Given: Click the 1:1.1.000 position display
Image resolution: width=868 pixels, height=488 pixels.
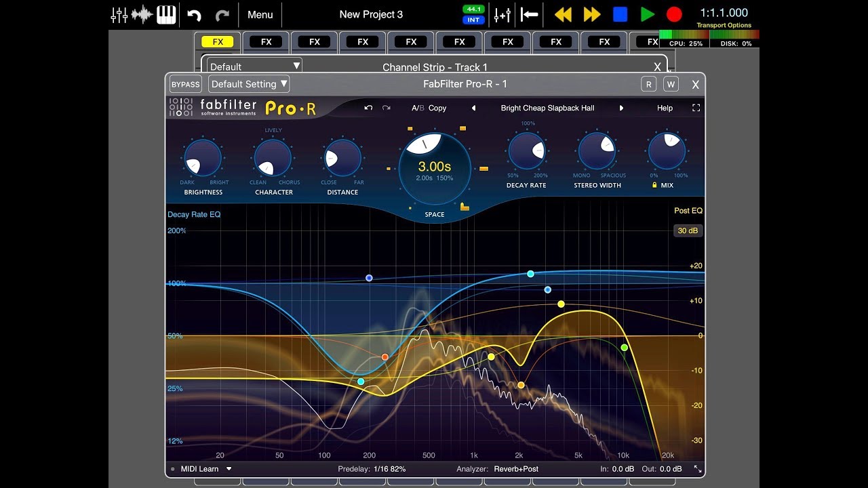Looking at the screenshot, I should pos(724,13).
